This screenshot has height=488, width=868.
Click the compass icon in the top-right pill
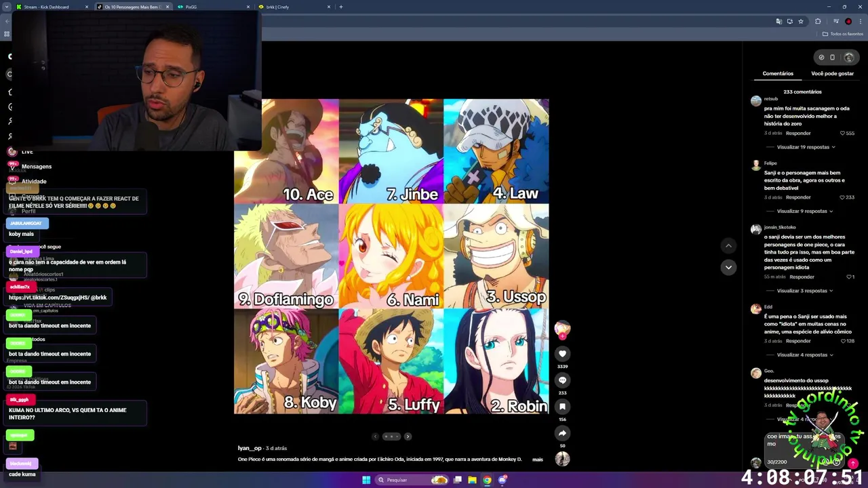[x=821, y=58]
